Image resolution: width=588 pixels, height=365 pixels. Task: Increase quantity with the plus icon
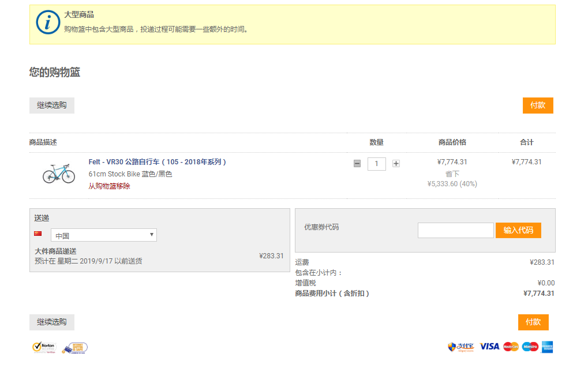point(396,164)
